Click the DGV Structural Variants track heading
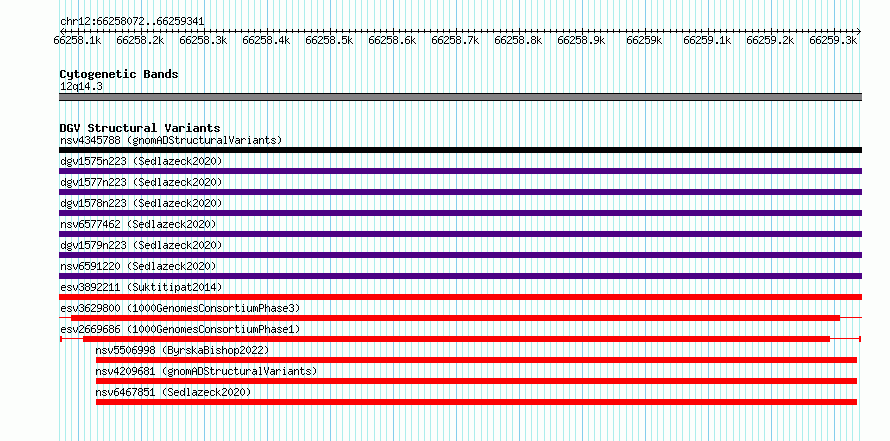The image size is (890, 441). tap(140, 128)
